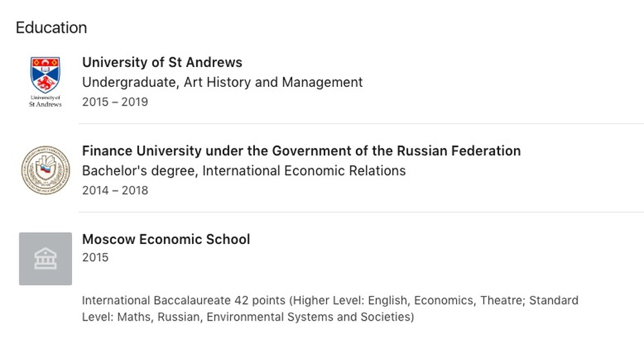Click the Finance University round seal logo
644x349 pixels.
(46, 170)
